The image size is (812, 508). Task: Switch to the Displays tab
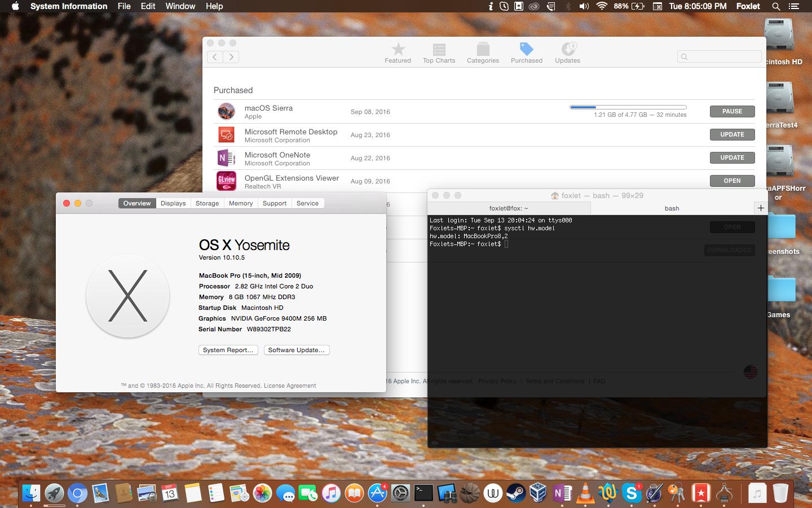point(173,203)
